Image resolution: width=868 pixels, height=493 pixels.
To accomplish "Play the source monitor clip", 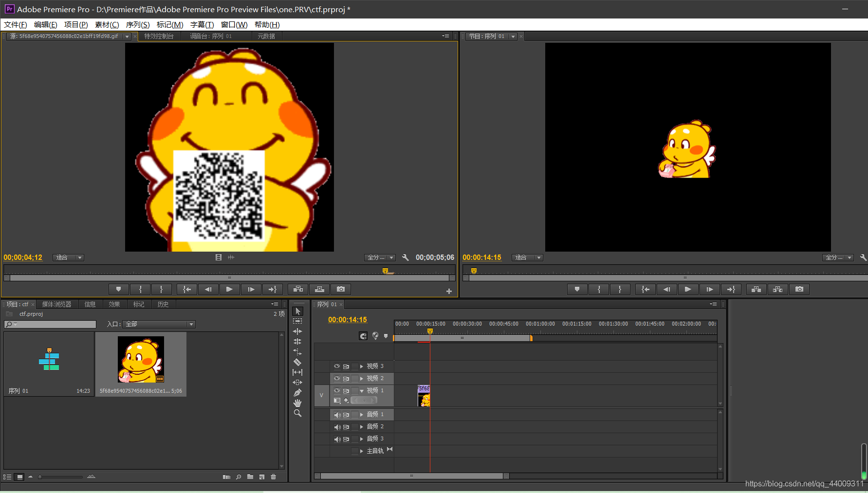I will pyautogui.click(x=229, y=289).
